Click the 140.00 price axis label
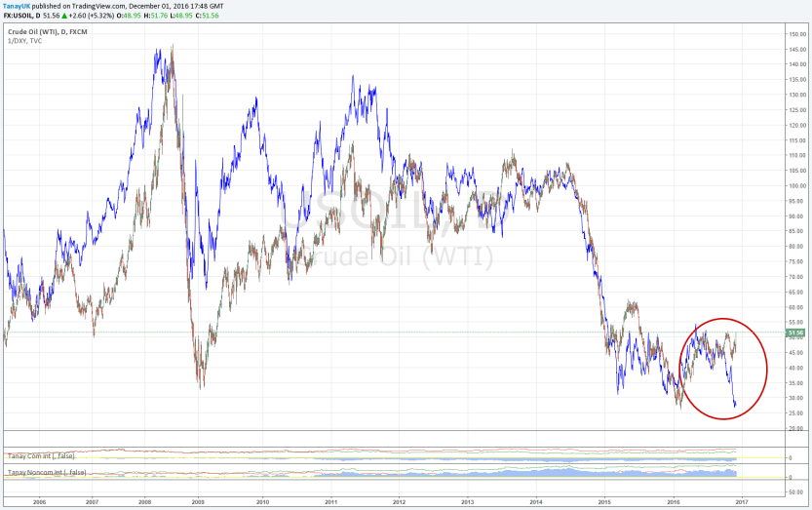This screenshot has width=812, height=510. pyautogui.click(x=797, y=64)
